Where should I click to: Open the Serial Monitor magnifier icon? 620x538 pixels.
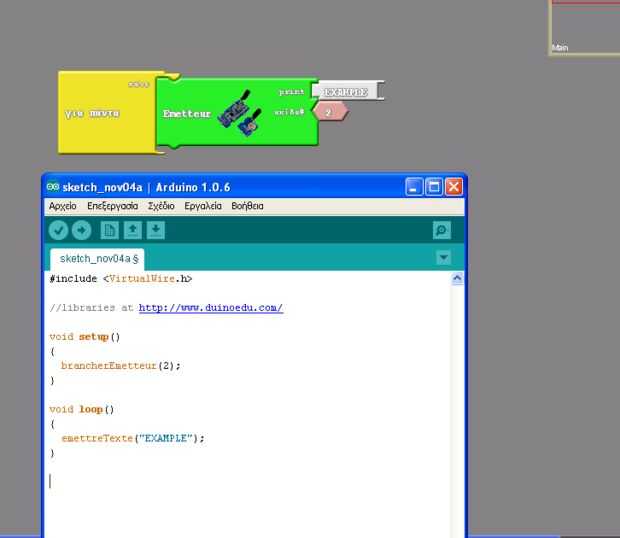click(x=442, y=230)
